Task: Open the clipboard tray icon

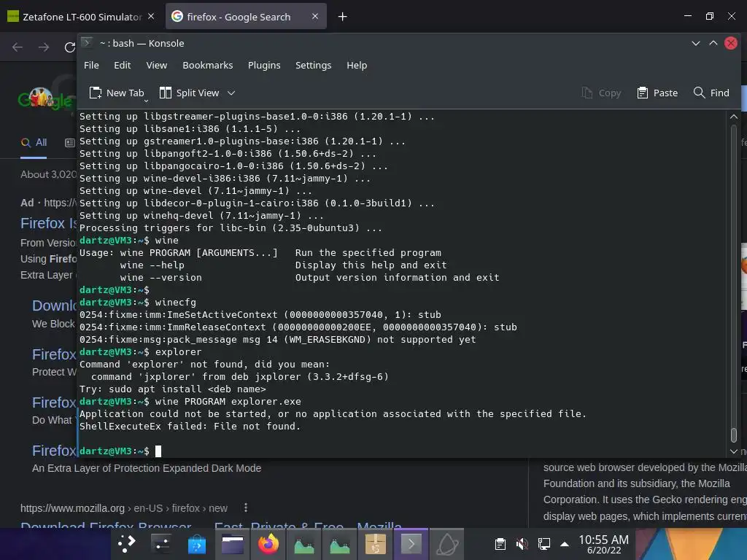Action: (x=500, y=544)
